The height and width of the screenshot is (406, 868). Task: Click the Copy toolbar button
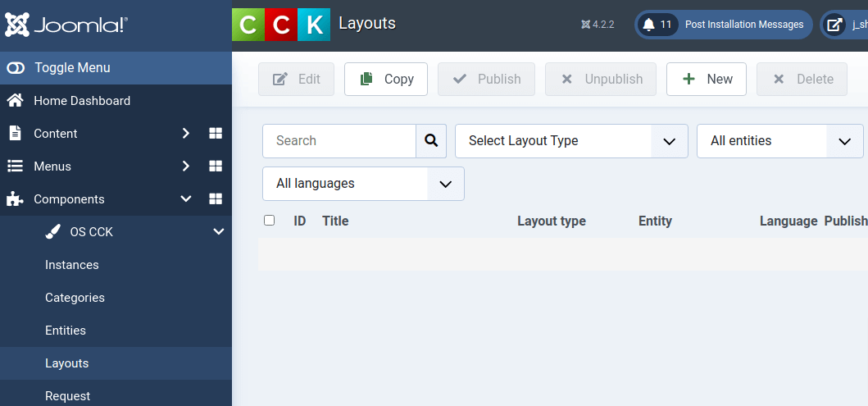(386, 80)
